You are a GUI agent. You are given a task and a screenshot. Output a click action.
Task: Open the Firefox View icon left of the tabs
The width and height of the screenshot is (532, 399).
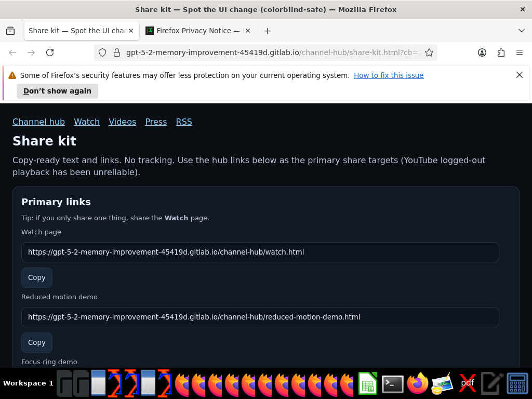coord(10,31)
